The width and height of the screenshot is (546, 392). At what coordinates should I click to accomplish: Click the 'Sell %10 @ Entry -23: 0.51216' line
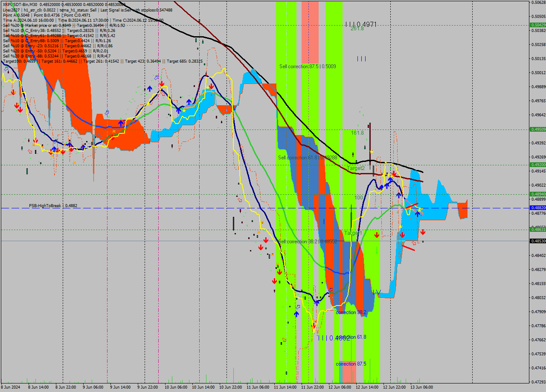[x=58, y=46]
